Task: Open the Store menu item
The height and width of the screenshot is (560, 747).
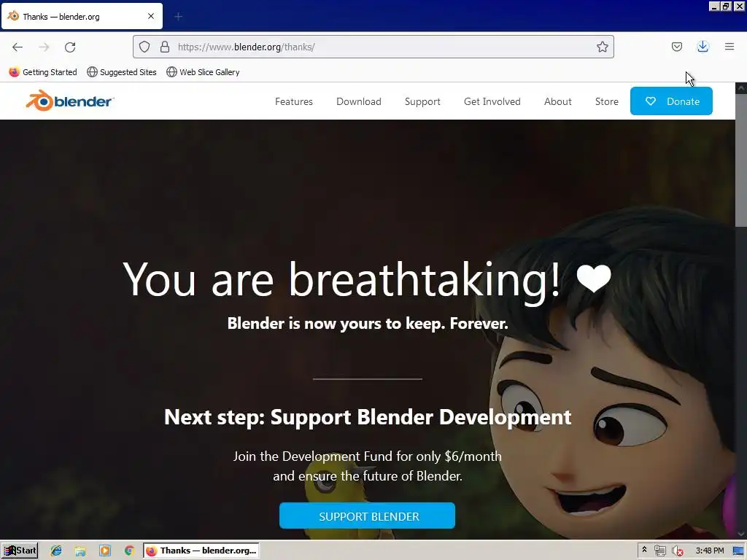Action: point(606,101)
